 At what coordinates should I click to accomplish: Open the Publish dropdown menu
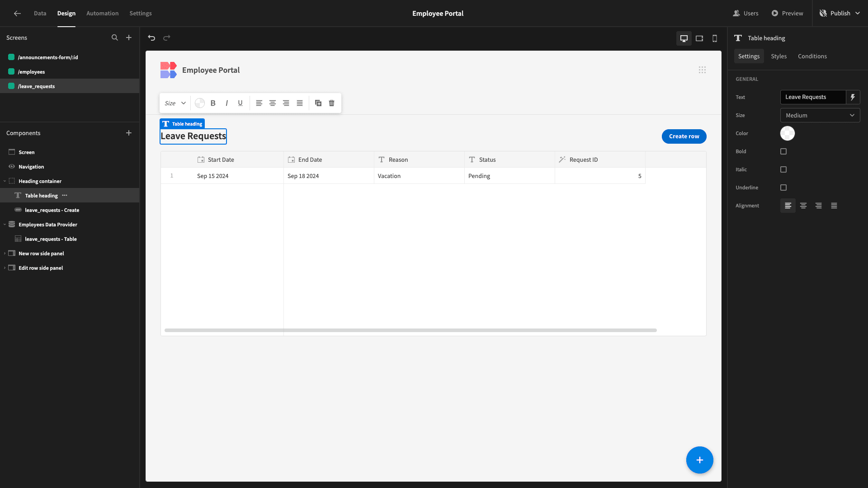tap(840, 13)
